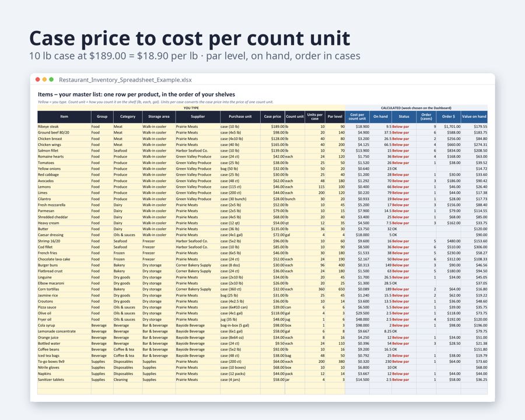Select the 'Items – your master list' sheet heading
Screen dimensions: 525x420
click(136, 94)
